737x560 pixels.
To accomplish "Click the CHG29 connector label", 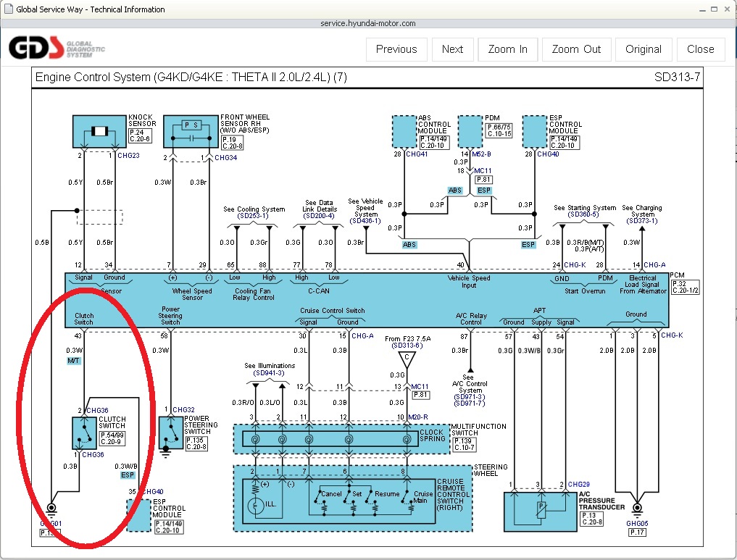I will (578, 485).
